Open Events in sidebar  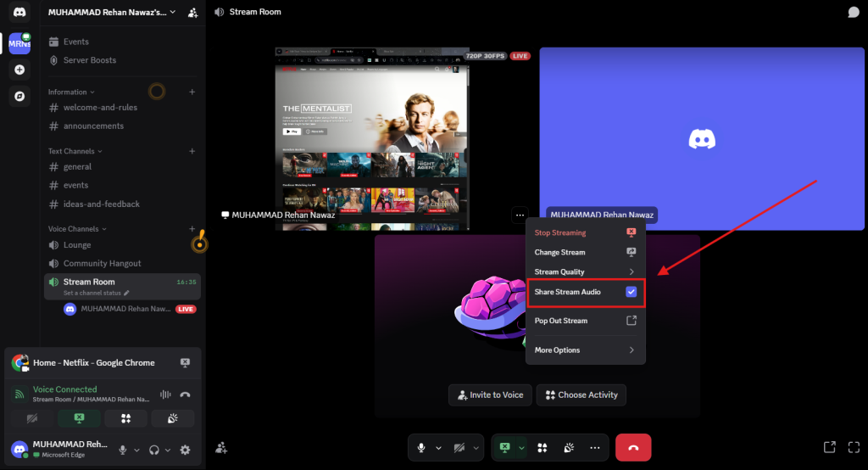122,42
